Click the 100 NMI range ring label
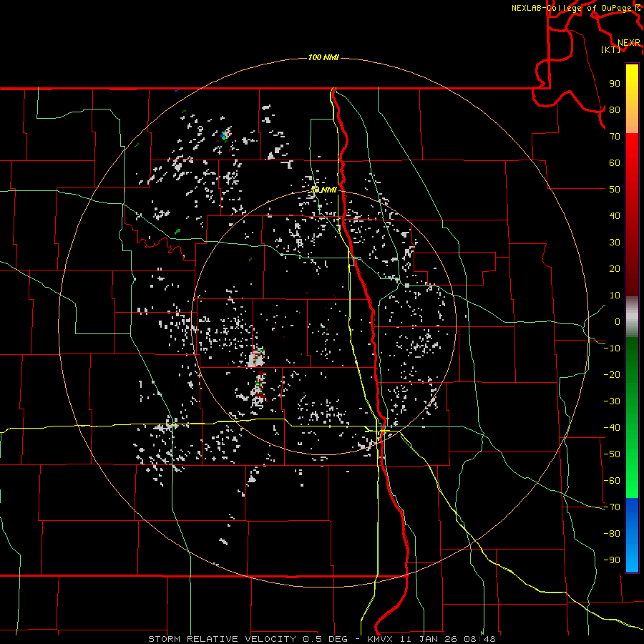Image resolution: width=644 pixels, height=644 pixels. (323, 57)
